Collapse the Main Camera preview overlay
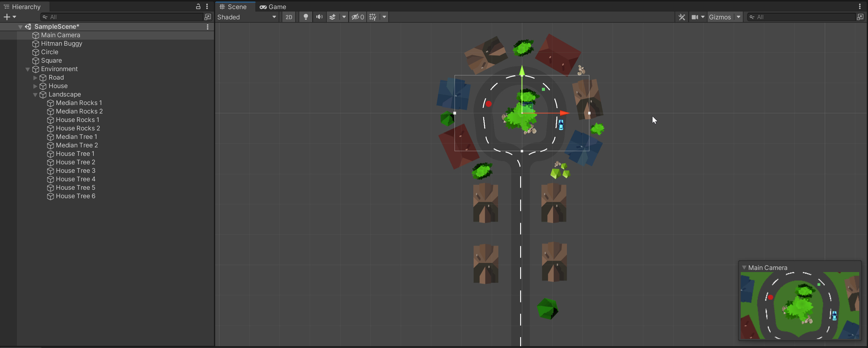Image resolution: width=868 pixels, height=348 pixels. pyautogui.click(x=744, y=267)
